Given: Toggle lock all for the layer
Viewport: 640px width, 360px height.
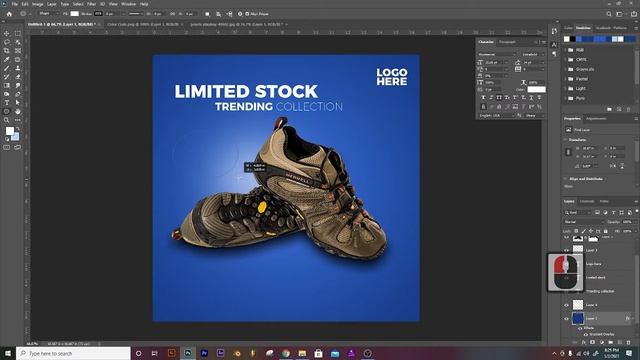Looking at the screenshot, I should click(606, 231).
